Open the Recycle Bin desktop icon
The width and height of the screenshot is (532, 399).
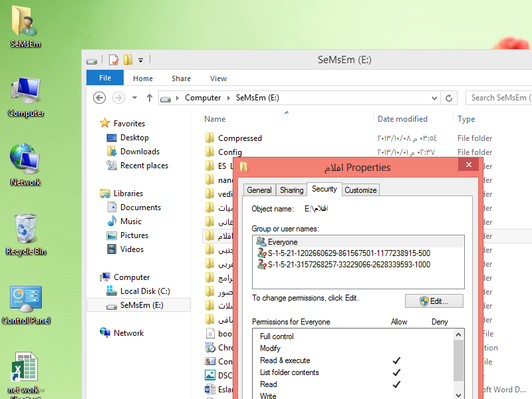click(26, 235)
